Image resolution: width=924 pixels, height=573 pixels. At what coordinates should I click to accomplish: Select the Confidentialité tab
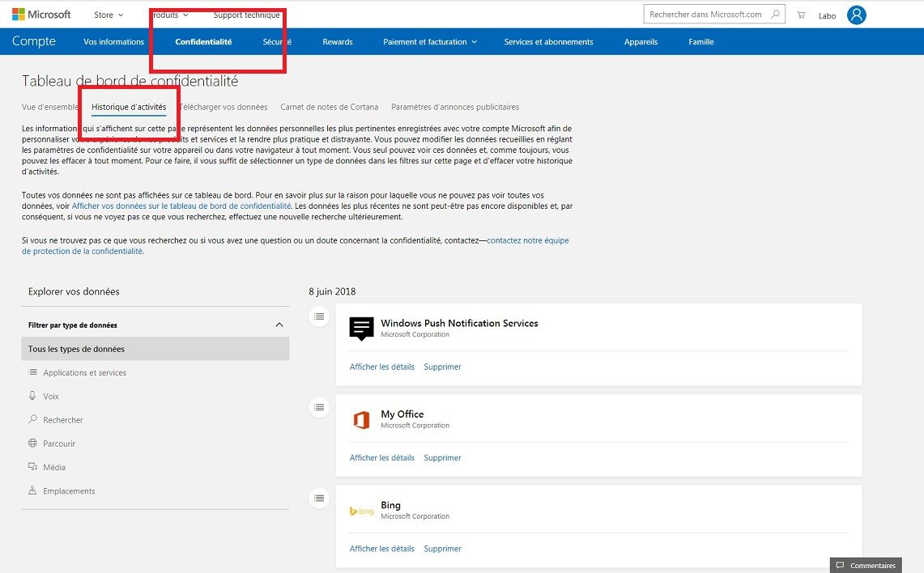[203, 42]
